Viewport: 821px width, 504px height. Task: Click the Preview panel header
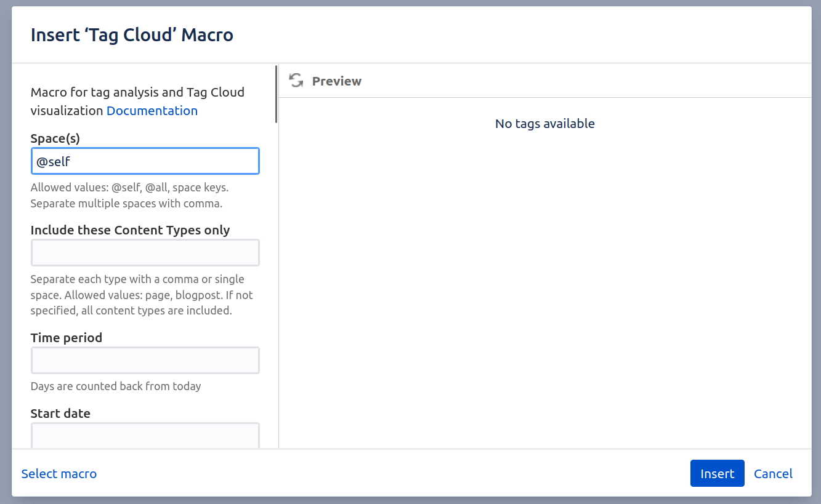(x=336, y=81)
